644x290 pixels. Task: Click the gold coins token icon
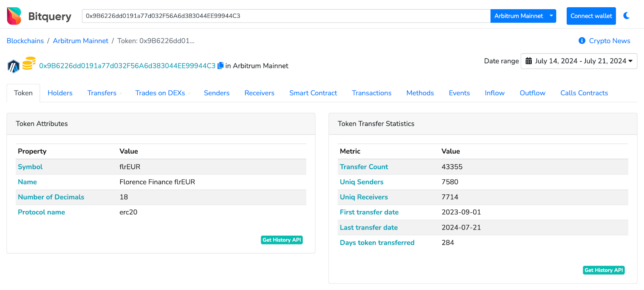tap(29, 64)
